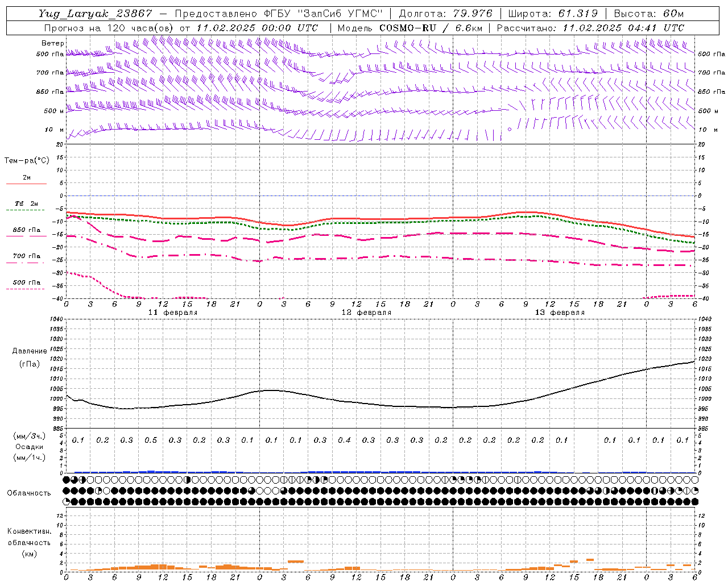The height and width of the screenshot is (582, 728).
Task: Click the 700 гПа temperature legend entry
Action: 27,256
